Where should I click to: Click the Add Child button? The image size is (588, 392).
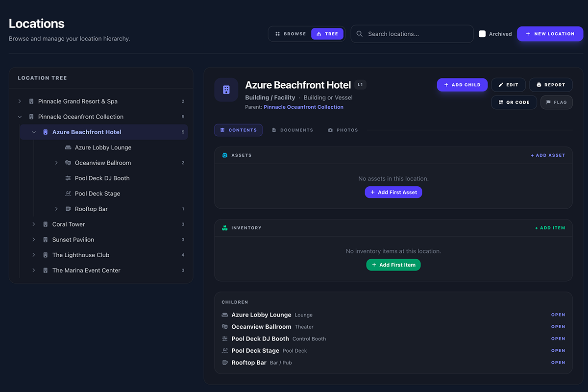[462, 85]
